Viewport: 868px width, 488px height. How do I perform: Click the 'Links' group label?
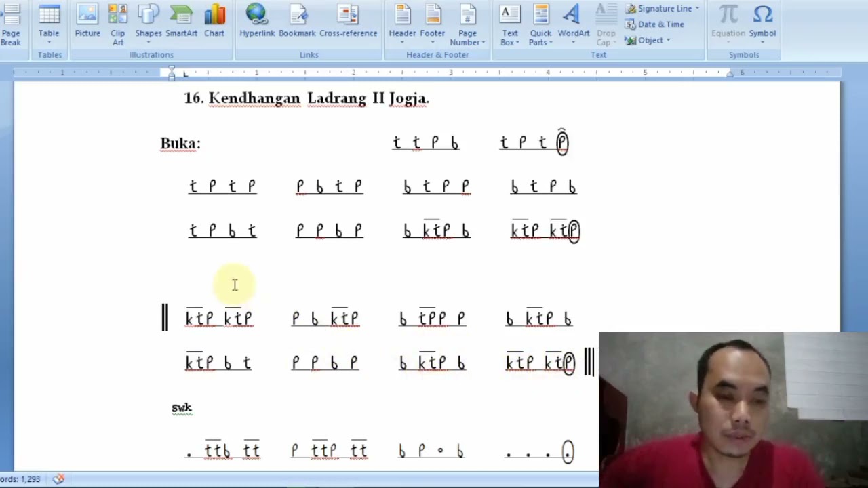coord(309,55)
